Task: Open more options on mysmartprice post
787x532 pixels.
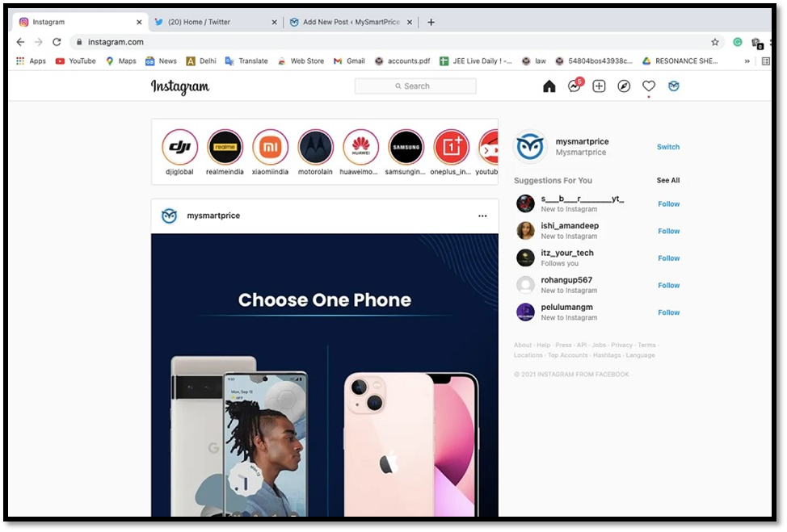Action: [482, 216]
